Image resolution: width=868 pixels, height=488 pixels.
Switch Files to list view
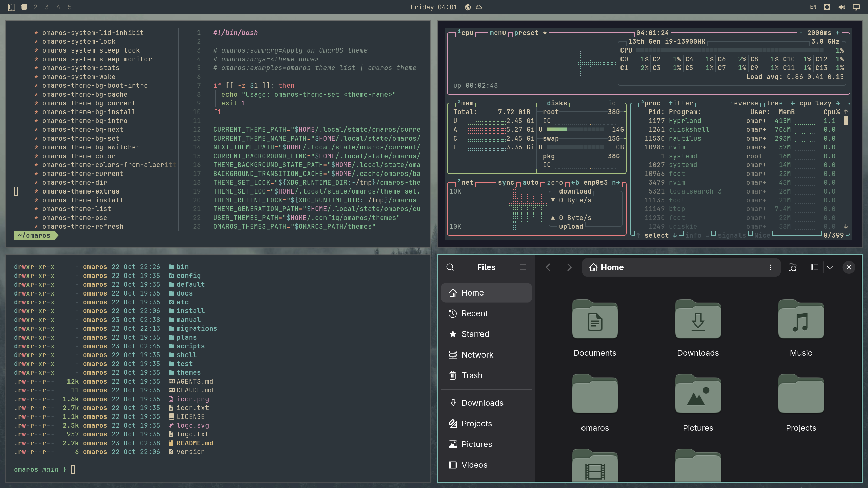[x=814, y=267]
